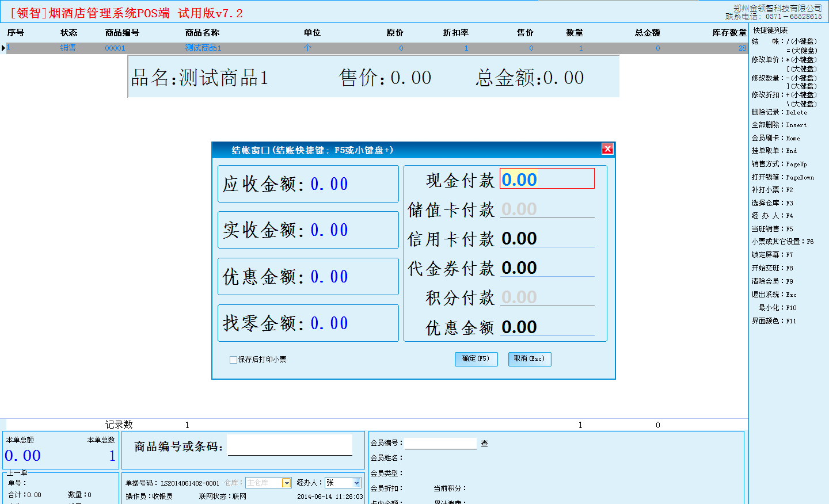This screenshot has height=504, width=829.
Task: Click the 代金券付款 amount field
Action: click(546, 268)
